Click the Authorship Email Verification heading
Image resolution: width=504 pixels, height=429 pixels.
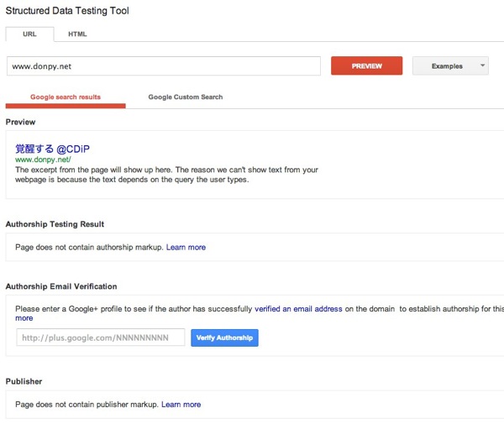click(61, 286)
